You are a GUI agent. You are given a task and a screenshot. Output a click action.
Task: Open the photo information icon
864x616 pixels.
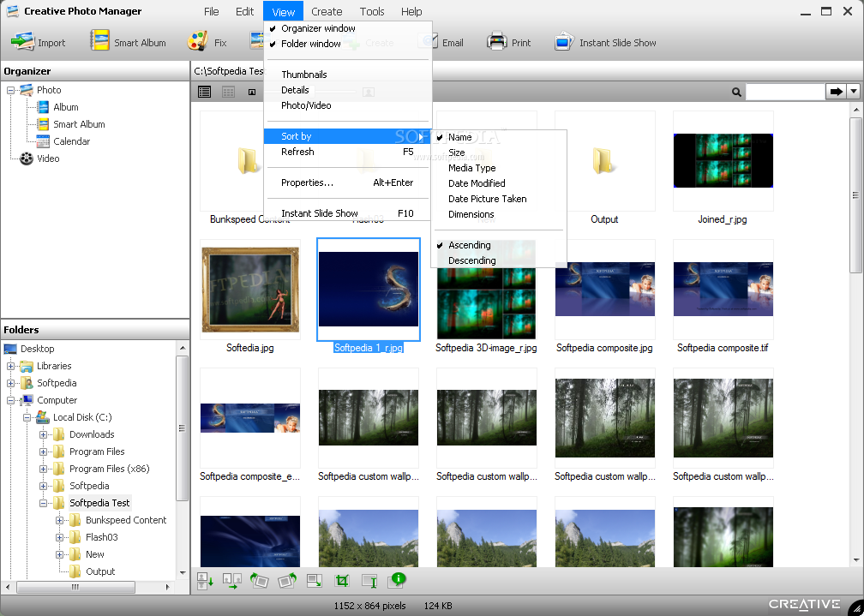pos(397,580)
